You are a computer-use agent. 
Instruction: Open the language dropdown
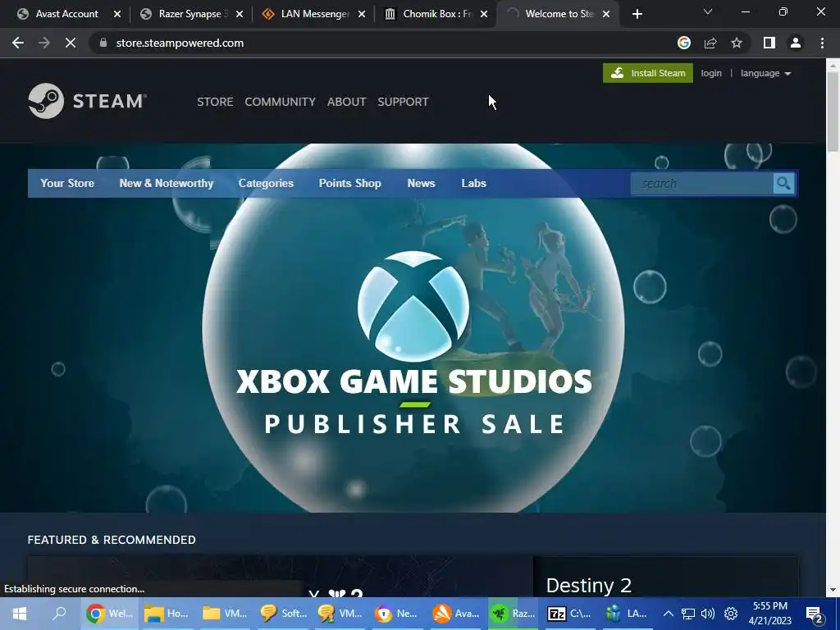pyautogui.click(x=765, y=73)
